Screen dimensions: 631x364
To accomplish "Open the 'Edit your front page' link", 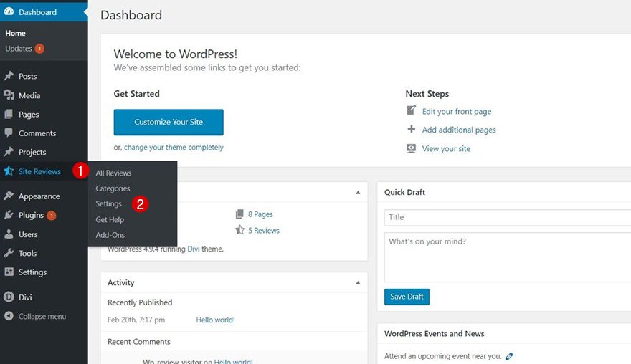I will (456, 111).
